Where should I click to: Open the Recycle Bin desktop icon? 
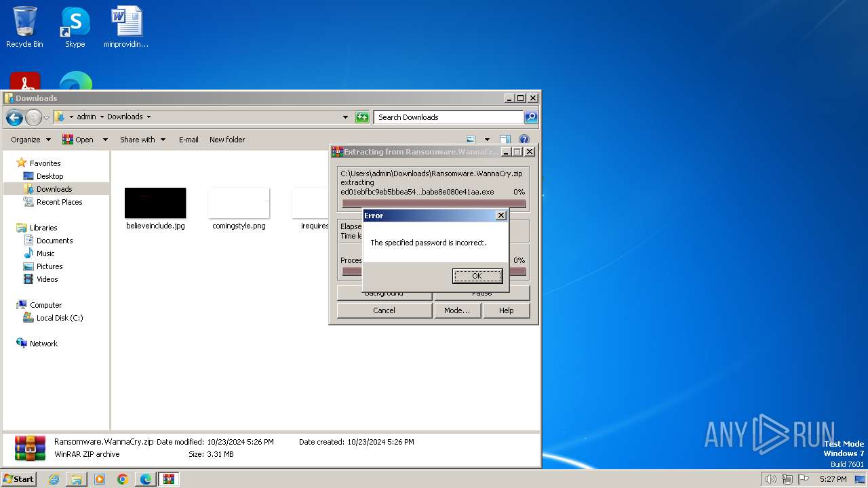pos(24,27)
